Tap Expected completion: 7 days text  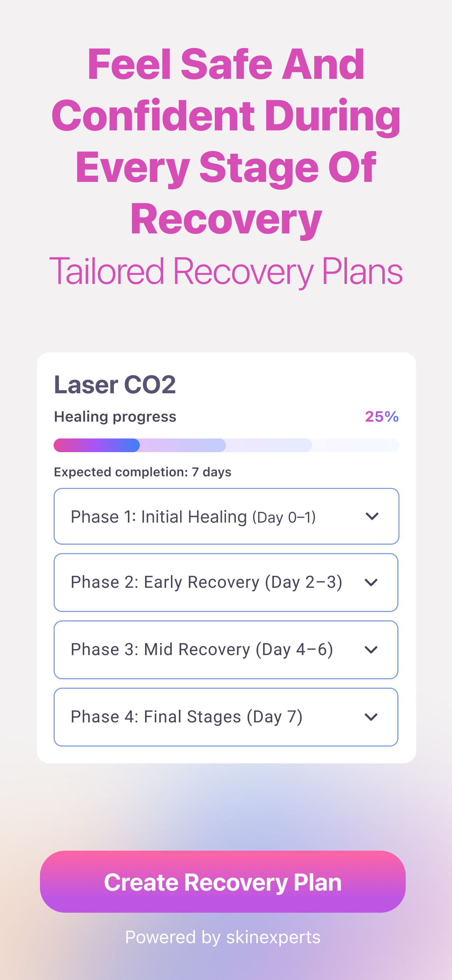143,472
